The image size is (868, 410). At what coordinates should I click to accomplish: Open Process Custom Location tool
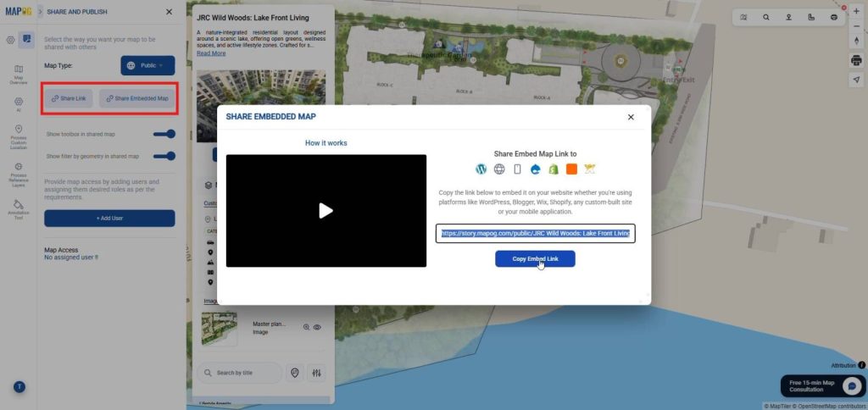pos(19,138)
